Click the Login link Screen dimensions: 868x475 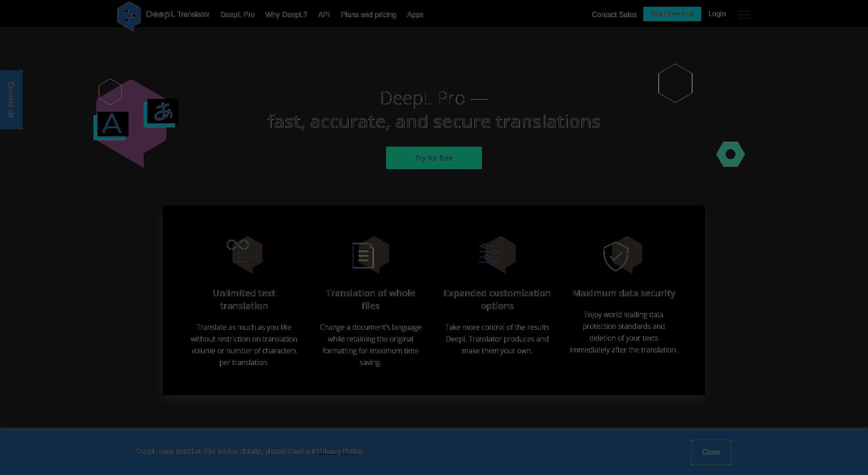[717, 14]
